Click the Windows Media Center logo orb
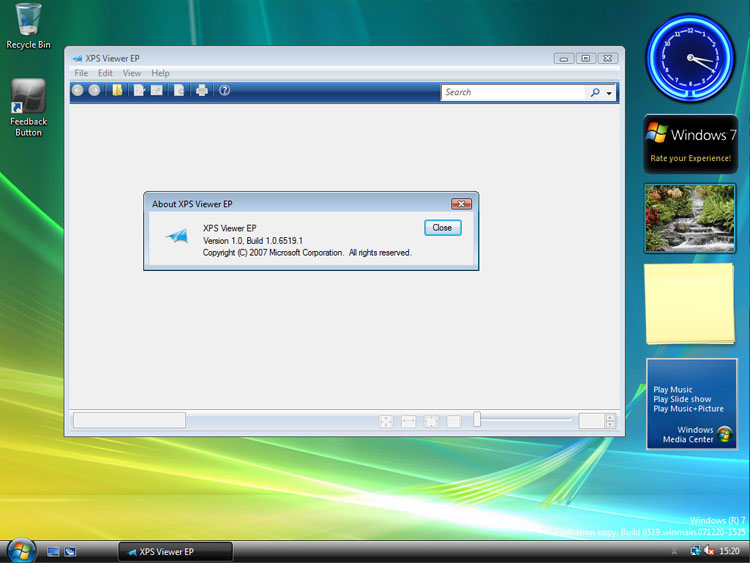 point(725,434)
